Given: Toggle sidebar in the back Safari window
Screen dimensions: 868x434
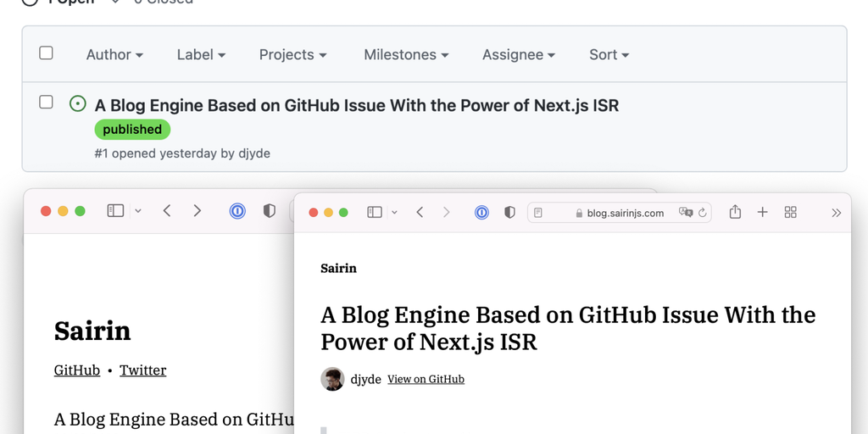Looking at the screenshot, I should click(115, 211).
